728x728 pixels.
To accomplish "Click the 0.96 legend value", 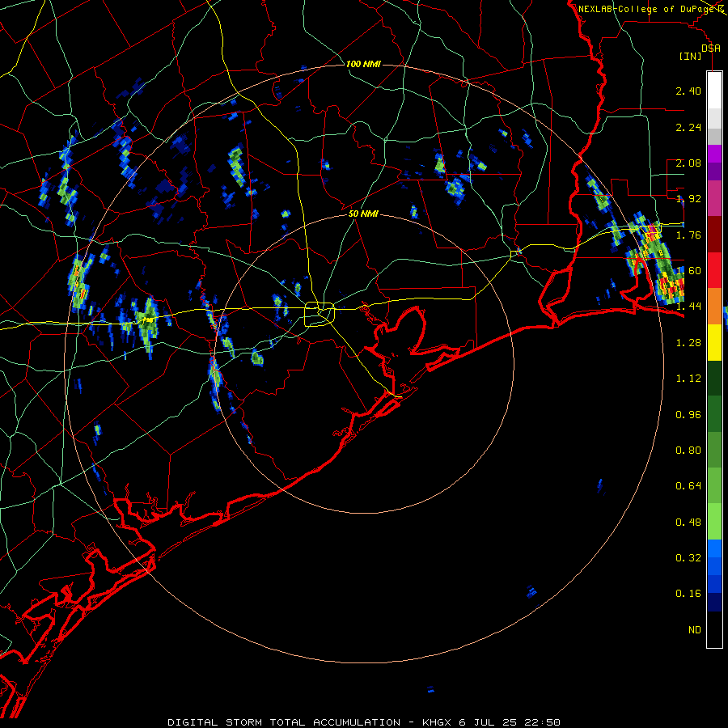I will pyautogui.click(x=688, y=415).
